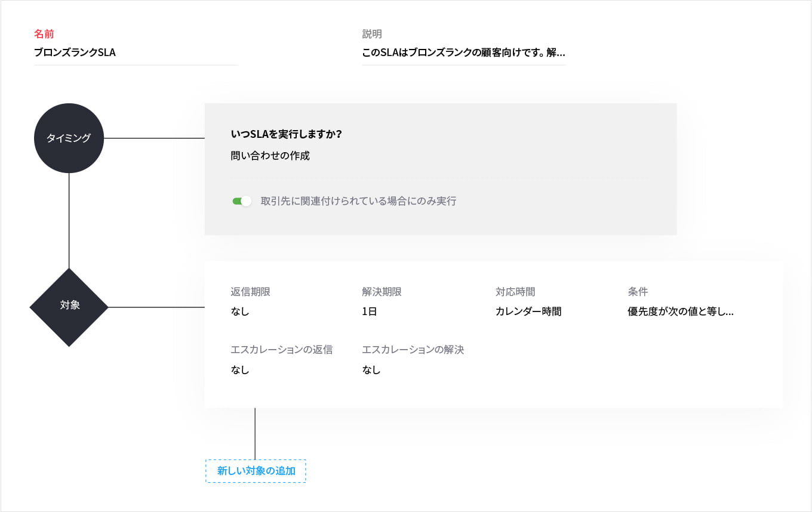Click 条件 value 優先度が次の値と等し...
This screenshot has width=812, height=512.
click(681, 311)
